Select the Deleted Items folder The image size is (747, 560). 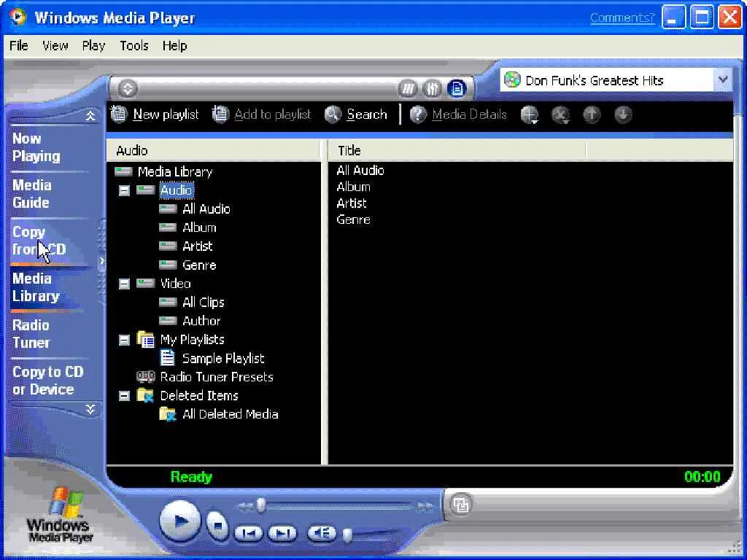[x=199, y=396]
